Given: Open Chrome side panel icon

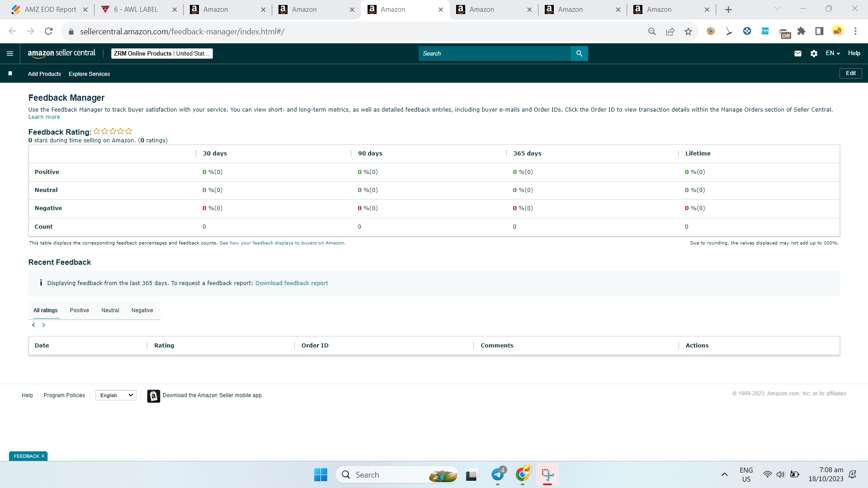Looking at the screenshot, I should click(819, 31).
